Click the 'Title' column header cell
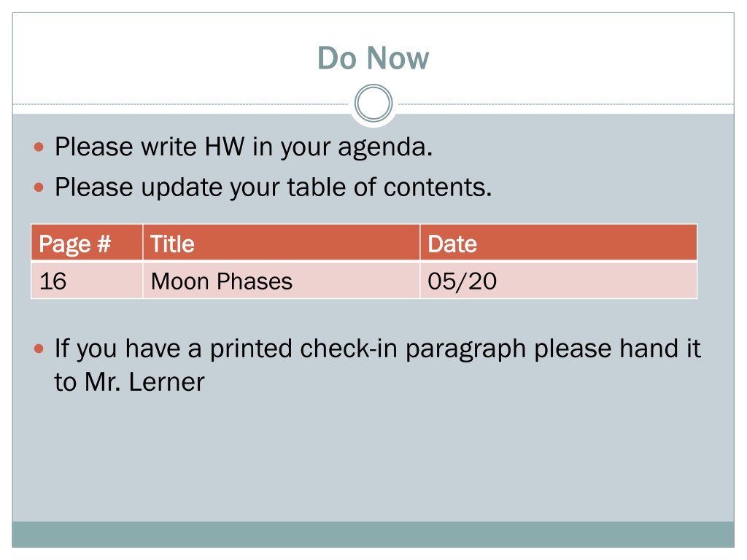The image size is (747, 560). [281, 243]
